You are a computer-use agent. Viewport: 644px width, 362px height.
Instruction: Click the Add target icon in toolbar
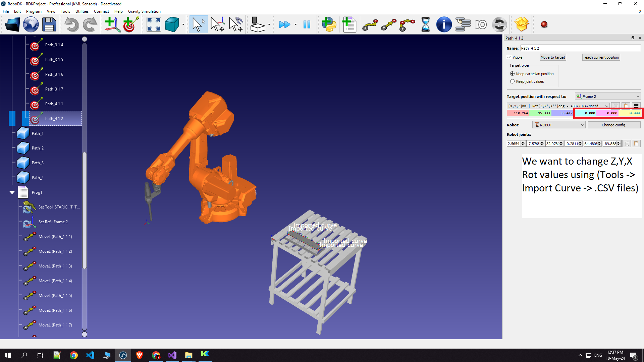click(x=131, y=24)
